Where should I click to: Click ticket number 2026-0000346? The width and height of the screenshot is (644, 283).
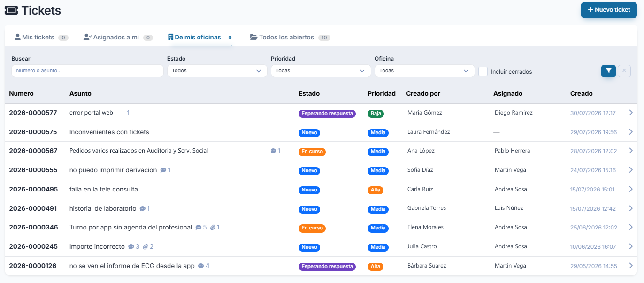33,227
